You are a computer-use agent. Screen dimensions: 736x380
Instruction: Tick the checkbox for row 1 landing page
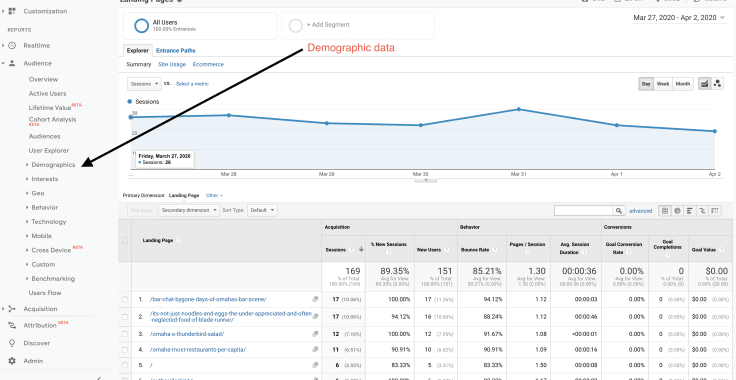pos(125,299)
